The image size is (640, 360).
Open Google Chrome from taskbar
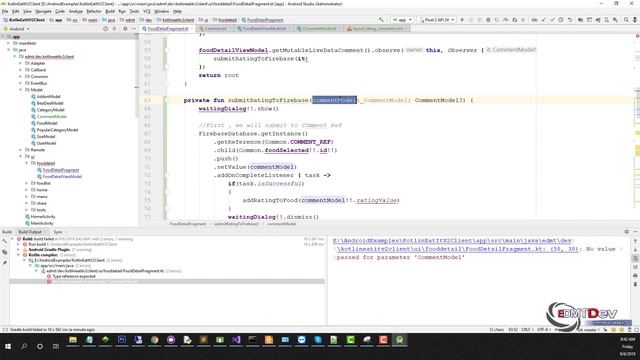pyautogui.click(x=154, y=340)
